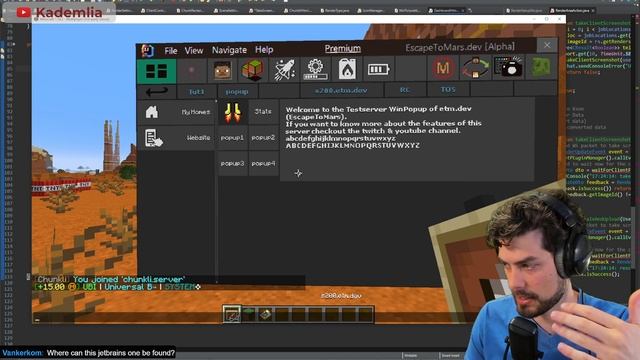Viewport: 640px width, 360px height.
Task: Select the space shuttle rocket icon
Action: tap(284, 69)
